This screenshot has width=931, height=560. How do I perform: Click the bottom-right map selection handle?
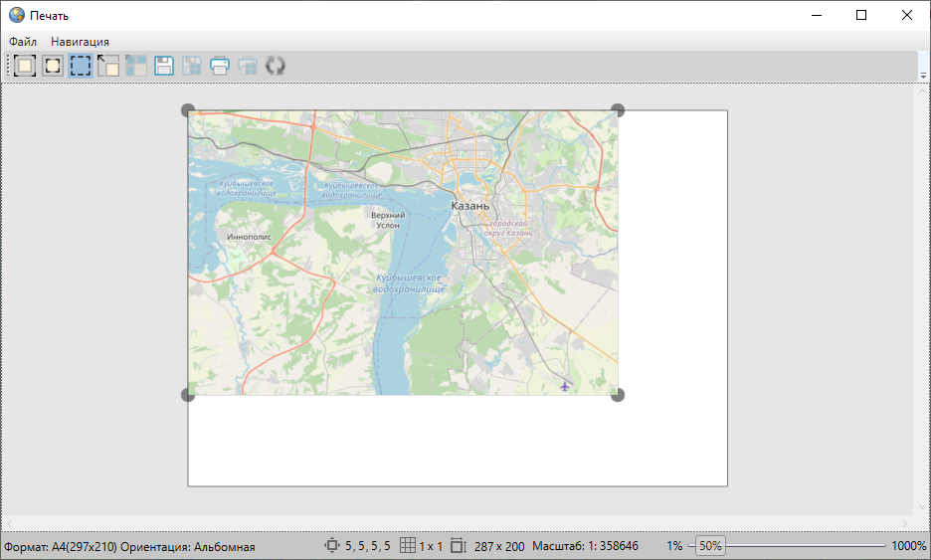pos(618,395)
